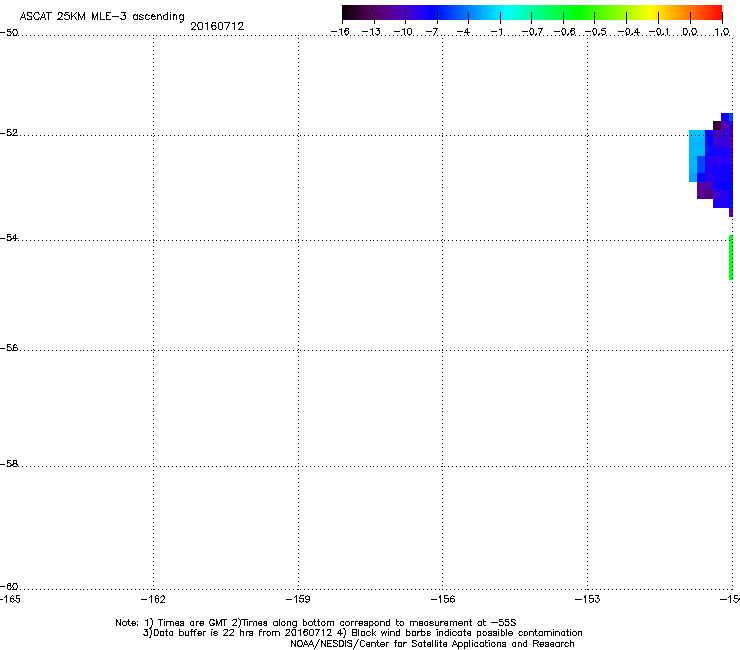This screenshot has height=650, width=740.
Task: Click the red end of the colorbar
Action: point(715,12)
